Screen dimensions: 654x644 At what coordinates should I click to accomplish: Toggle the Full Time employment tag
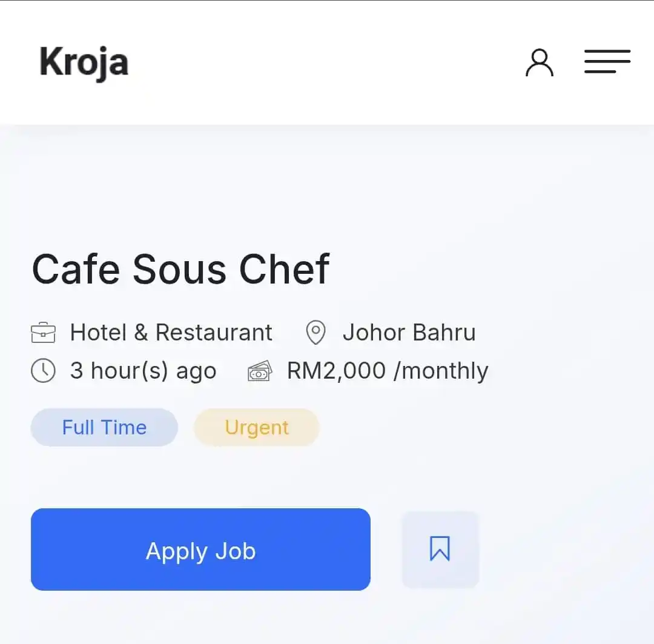pos(104,427)
